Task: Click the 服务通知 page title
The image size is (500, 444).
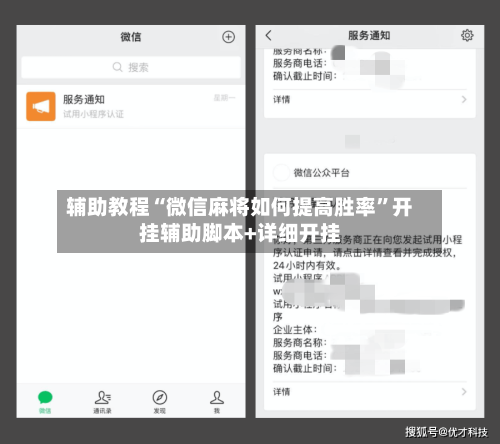Action: 369,35
